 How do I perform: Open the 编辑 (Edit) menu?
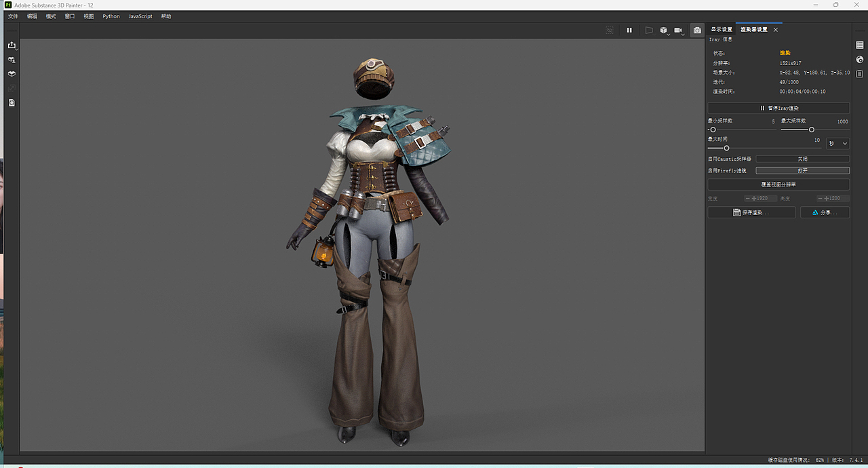coord(32,16)
